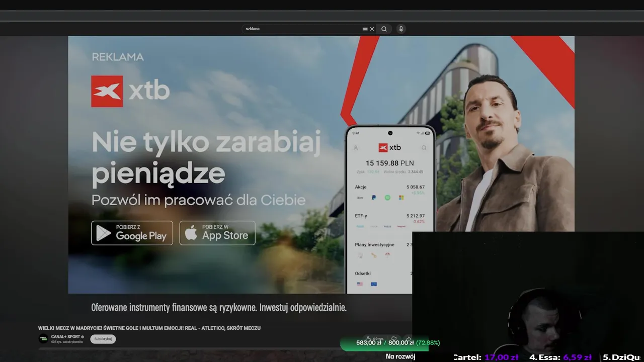644x362 pixels.
Task: Select the 'ETF-y' row in the phone mockup
Action: pos(389,221)
